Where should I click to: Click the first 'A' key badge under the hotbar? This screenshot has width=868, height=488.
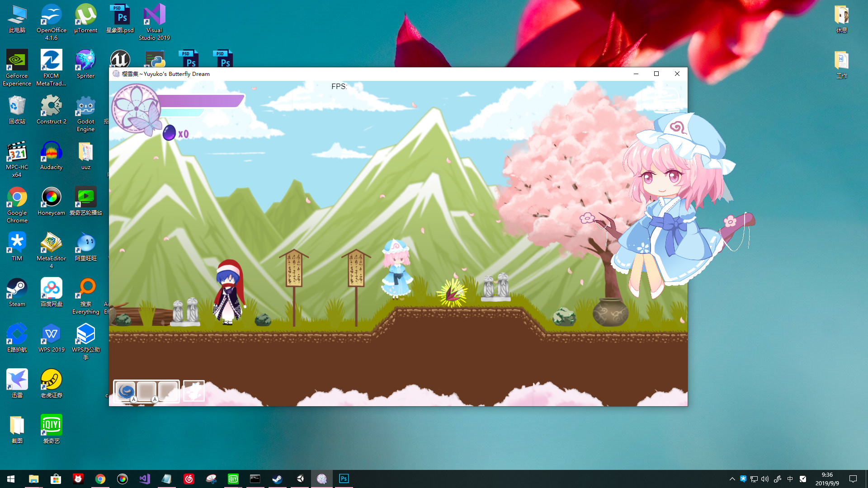coord(134,399)
